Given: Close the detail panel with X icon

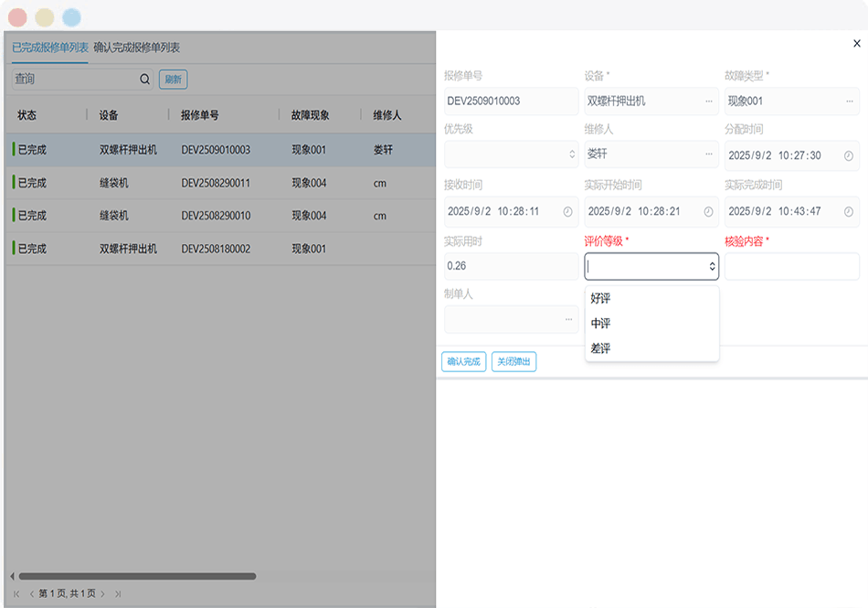Looking at the screenshot, I should pos(857,43).
